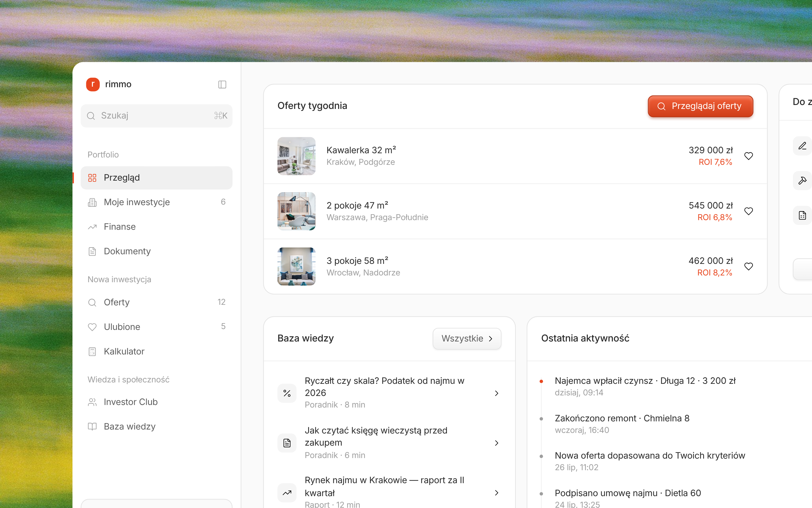Viewport: 812px width, 508px height.
Task: Open the Kawalerka 32 m² offer title
Action: click(x=361, y=150)
